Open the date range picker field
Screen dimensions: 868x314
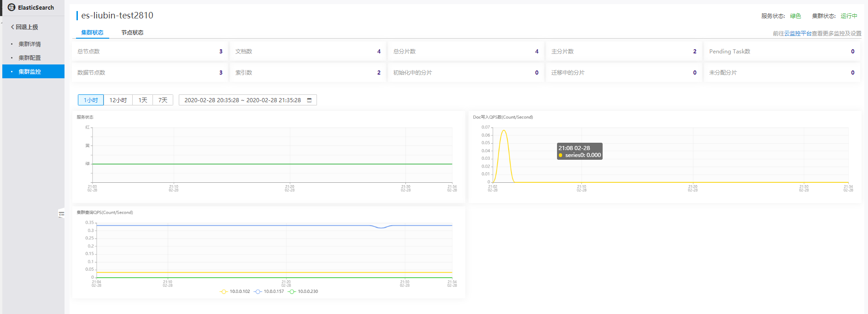click(242, 100)
